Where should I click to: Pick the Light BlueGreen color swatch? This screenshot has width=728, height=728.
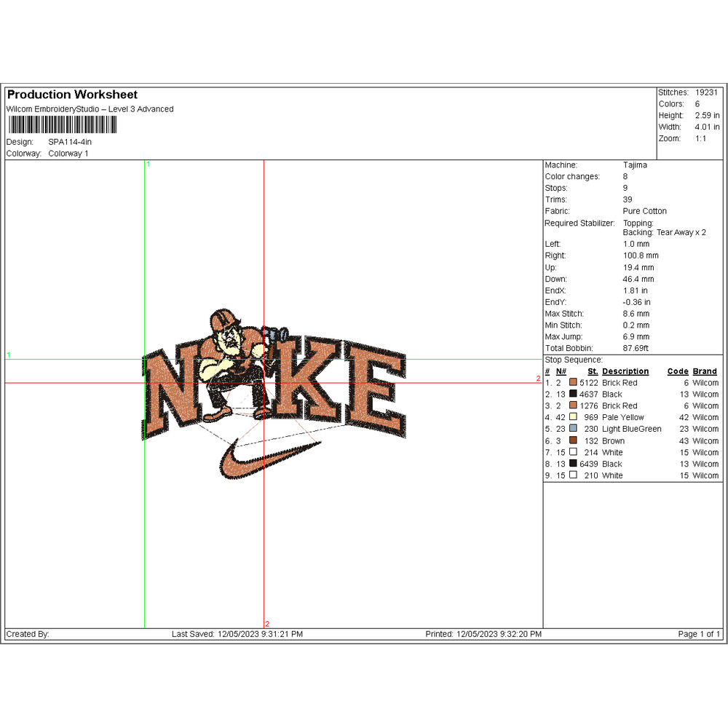[573, 430]
